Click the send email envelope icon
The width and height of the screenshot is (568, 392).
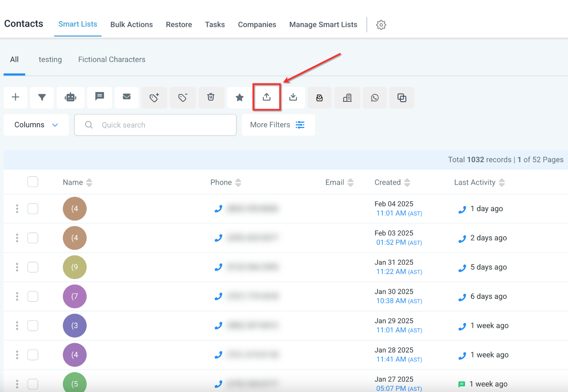(x=127, y=97)
